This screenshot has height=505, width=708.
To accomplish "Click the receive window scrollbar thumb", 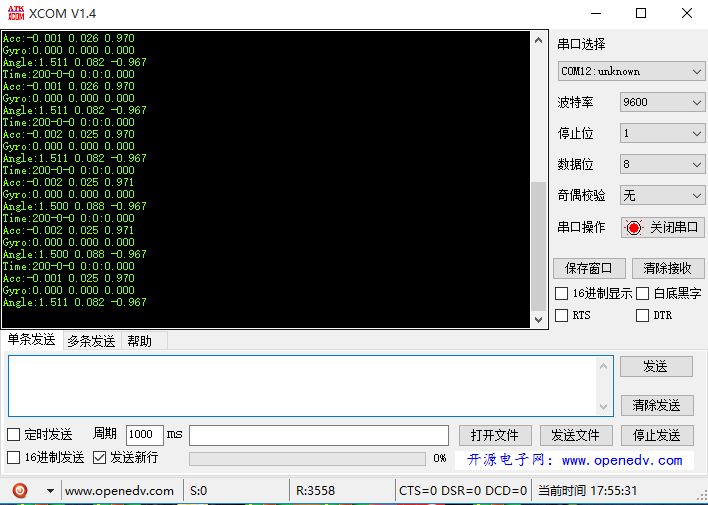I will [x=538, y=247].
